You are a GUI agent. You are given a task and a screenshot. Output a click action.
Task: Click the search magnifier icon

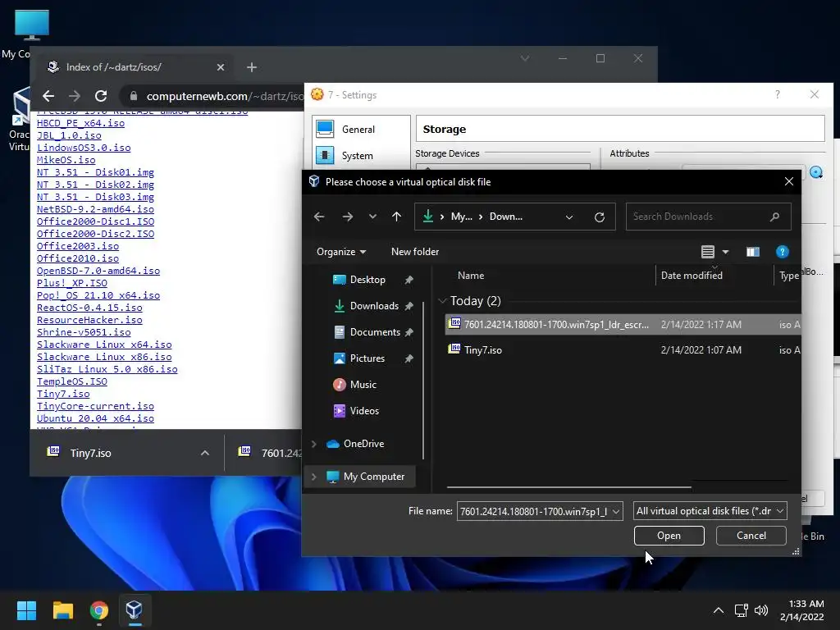774,217
